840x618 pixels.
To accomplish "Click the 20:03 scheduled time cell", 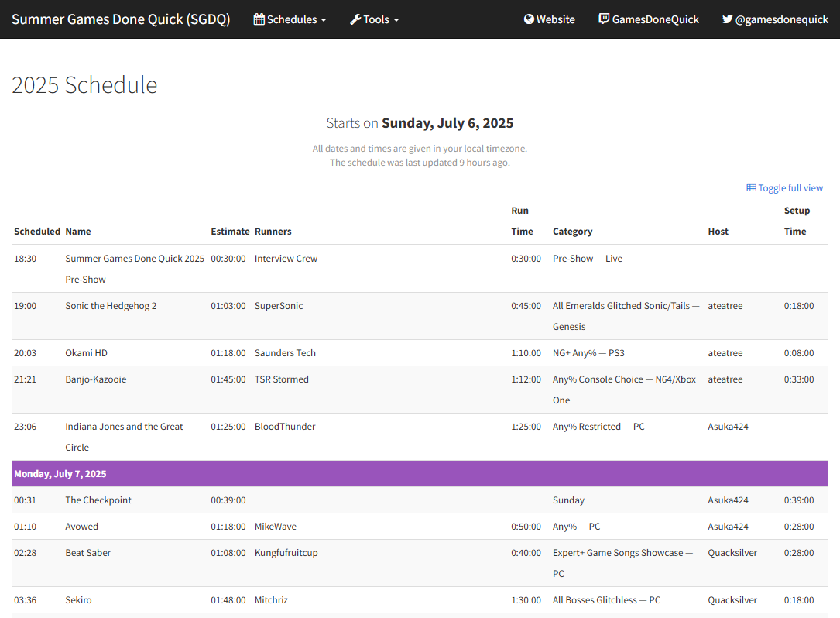I will click(26, 352).
